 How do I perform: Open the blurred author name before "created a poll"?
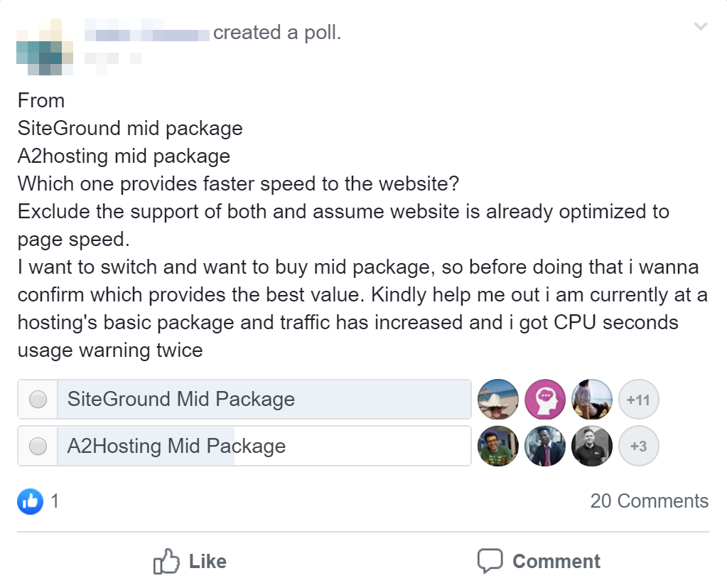[x=147, y=33]
